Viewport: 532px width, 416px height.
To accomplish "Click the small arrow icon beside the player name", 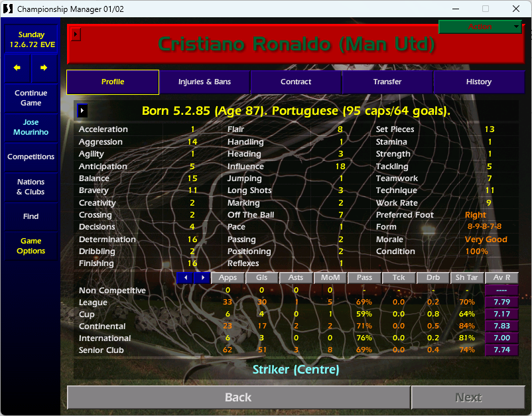I will pos(76,34).
